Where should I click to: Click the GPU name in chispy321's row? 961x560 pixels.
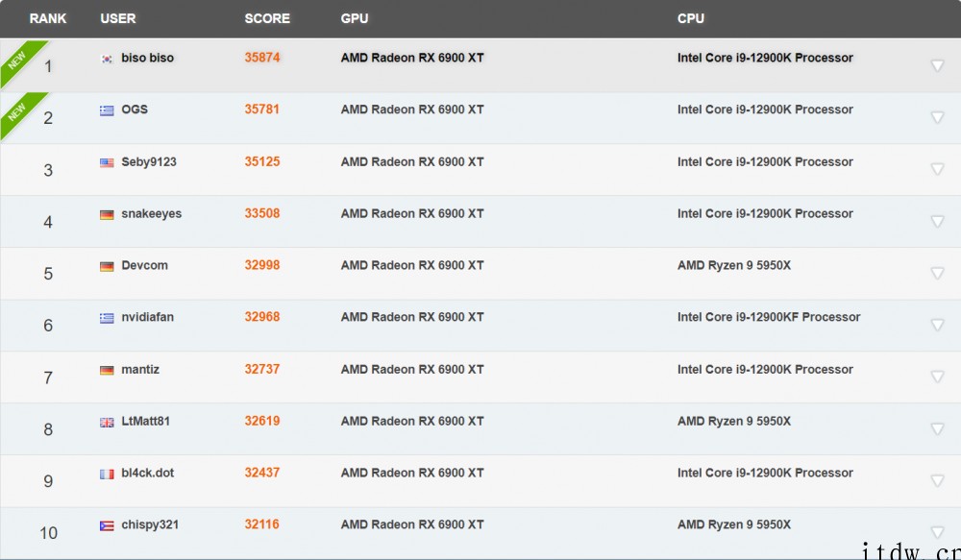[412, 524]
